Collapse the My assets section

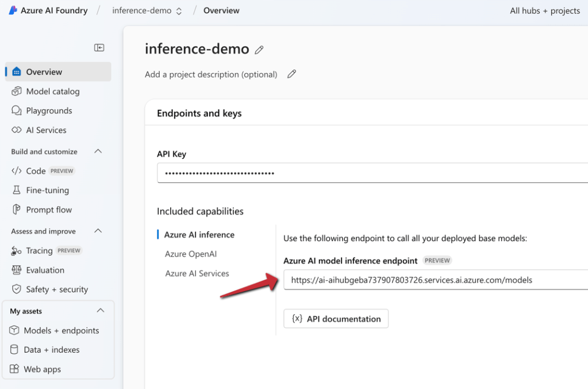coord(101,311)
